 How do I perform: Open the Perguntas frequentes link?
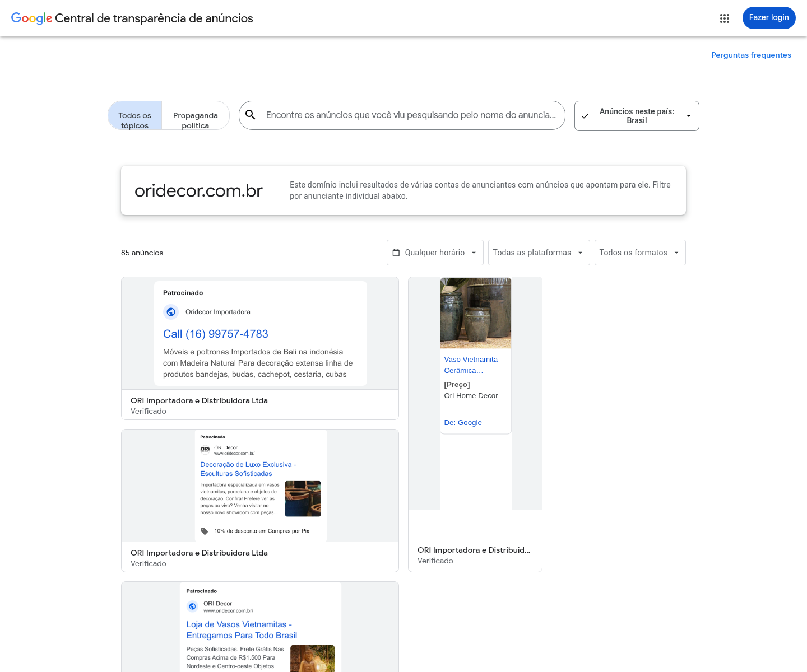tap(751, 55)
